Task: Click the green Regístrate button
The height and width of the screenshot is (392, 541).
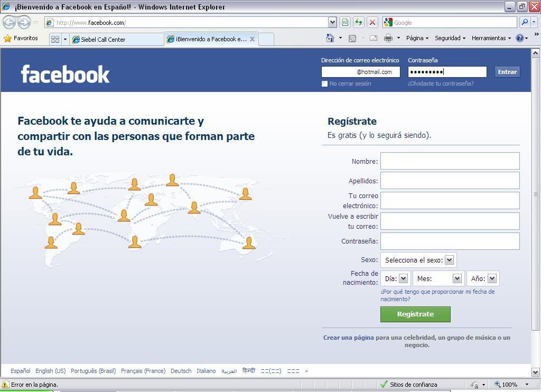Action: click(415, 314)
